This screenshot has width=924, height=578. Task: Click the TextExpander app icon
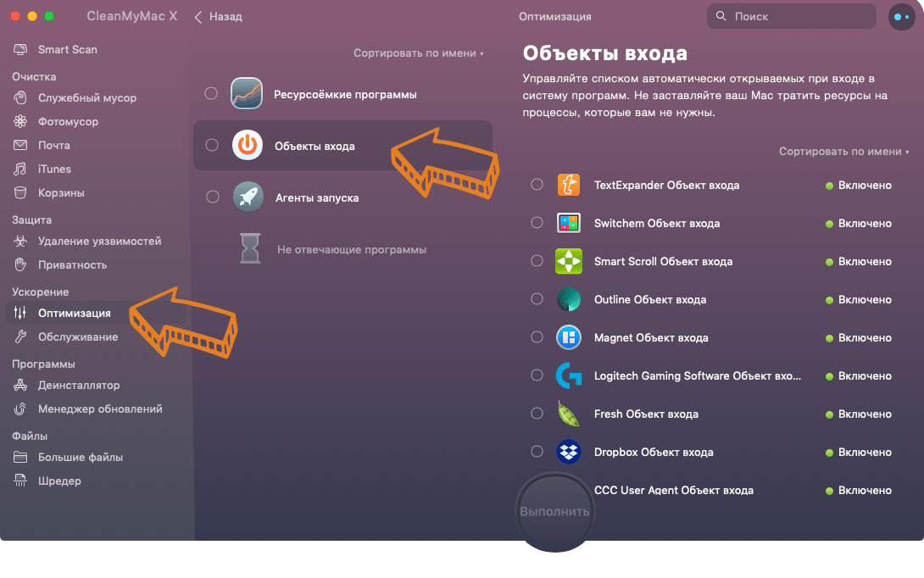click(569, 185)
